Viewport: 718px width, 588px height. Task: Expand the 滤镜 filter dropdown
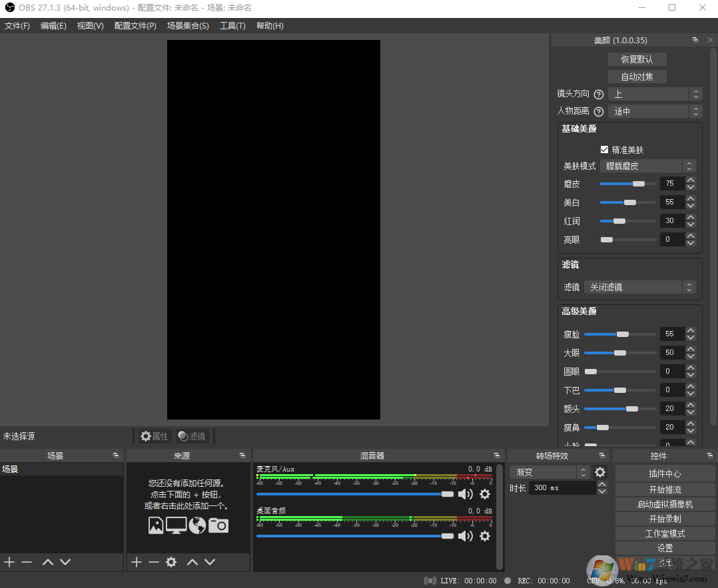pyautogui.click(x=639, y=287)
